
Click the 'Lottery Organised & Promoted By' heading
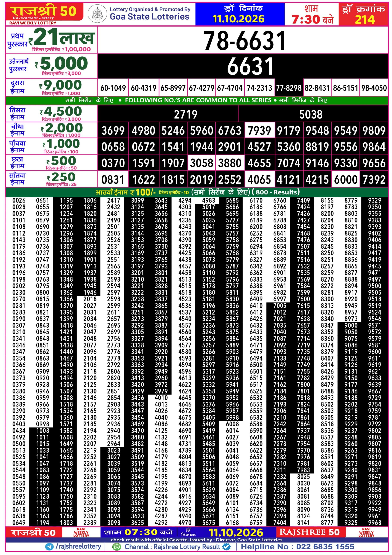[150, 9]
